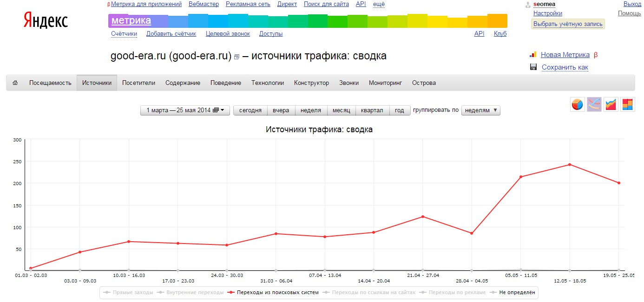Toggle Переходы из поисковых систем series
Image resolution: width=644 pixels, height=302 pixels.
tap(272, 293)
